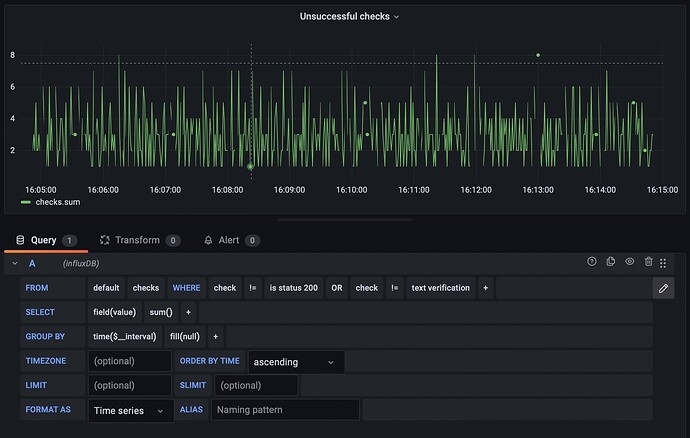The image size is (690, 438).
Task: Switch to the Transform tab
Action: tap(137, 240)
